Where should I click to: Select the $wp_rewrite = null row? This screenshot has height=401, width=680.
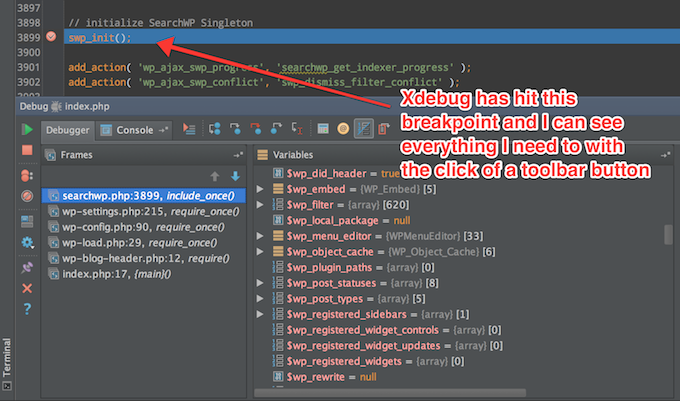[x=460, y=377]
